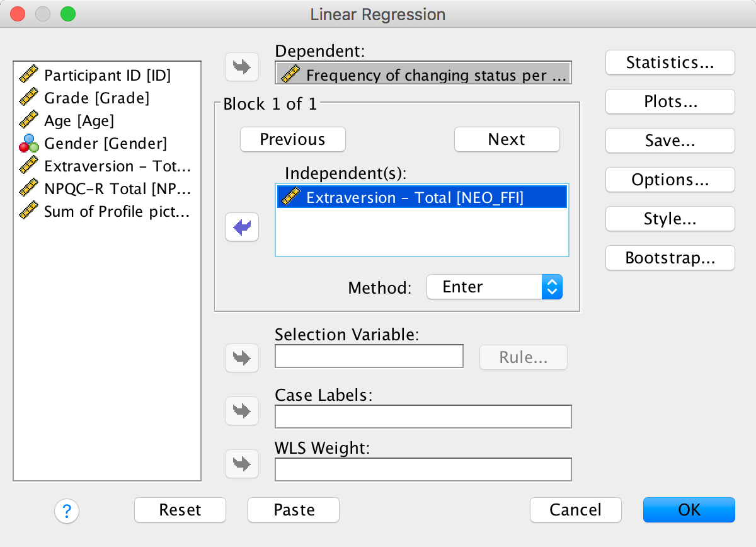Viewport: 756px width, 547px height.
Task: Open help with the question mark icon
Action: tap(67, 510)
